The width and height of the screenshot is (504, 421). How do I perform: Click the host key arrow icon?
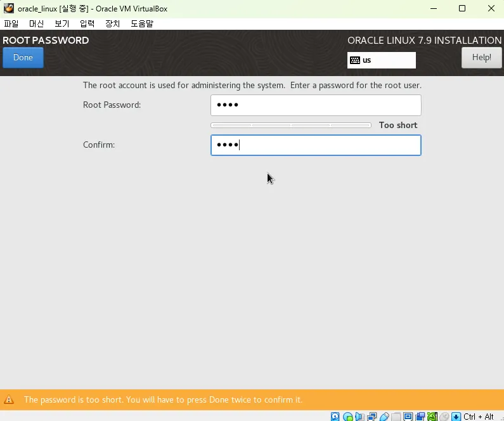456,417
